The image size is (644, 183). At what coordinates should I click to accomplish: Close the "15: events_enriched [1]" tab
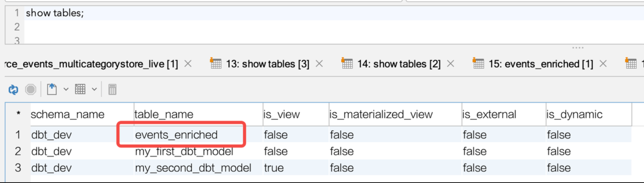click(603, 64)
